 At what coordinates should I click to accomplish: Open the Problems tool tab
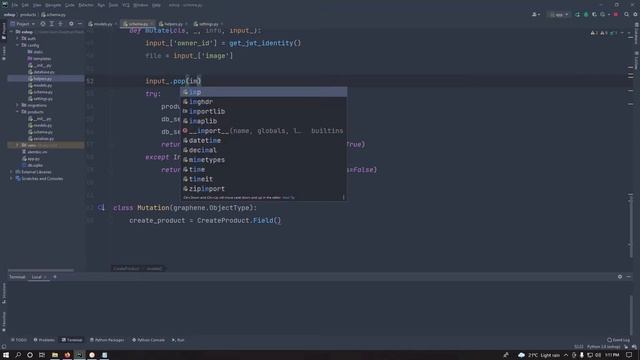(x=44, y=340)
